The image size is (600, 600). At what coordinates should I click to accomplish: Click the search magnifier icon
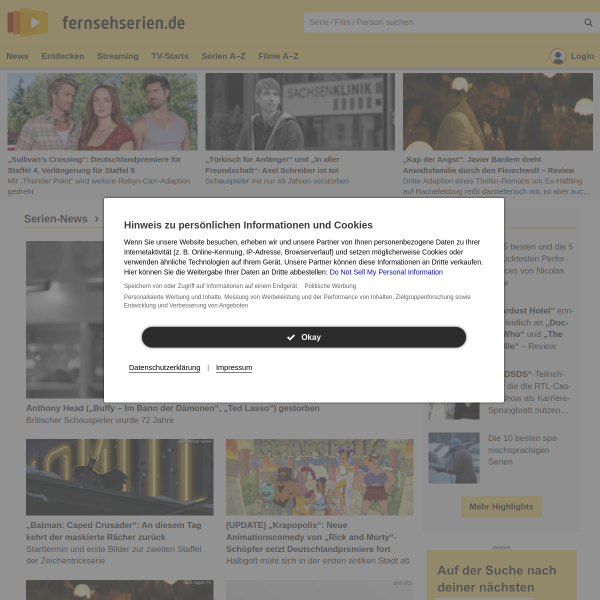point(588,23)
